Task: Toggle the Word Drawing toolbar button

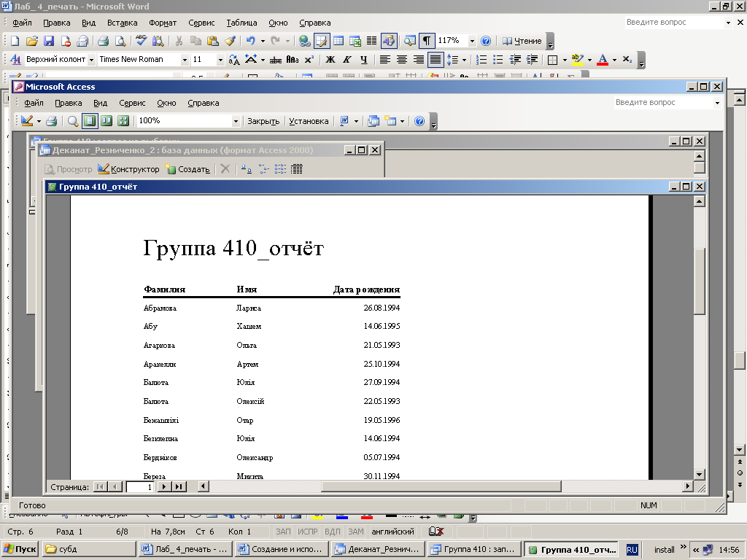Action: click(x=389, y=41)
